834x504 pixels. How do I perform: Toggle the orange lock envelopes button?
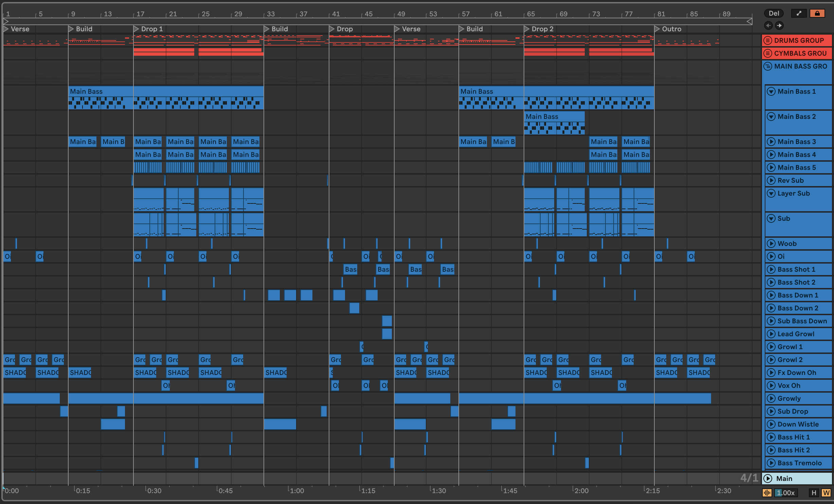click(x=817, y=13)
